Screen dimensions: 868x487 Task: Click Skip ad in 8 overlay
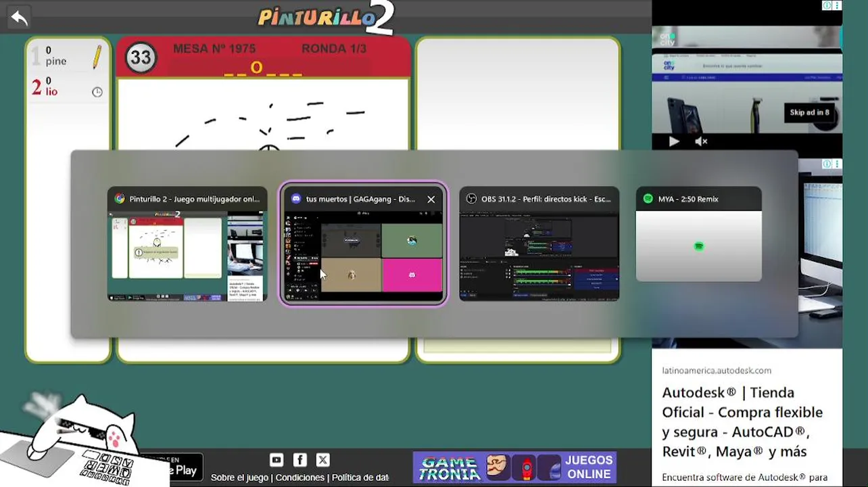pos(809,112)
